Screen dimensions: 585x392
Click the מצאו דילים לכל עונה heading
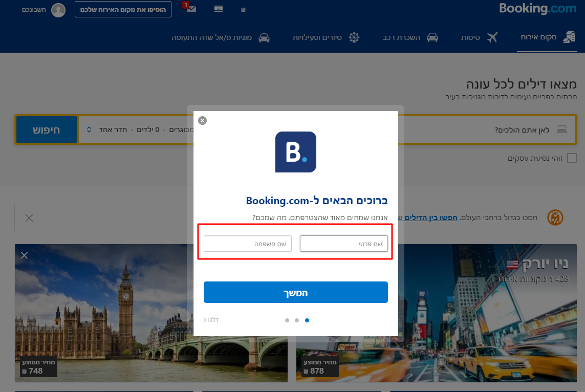pyautogui.click(x=521, y=84)
